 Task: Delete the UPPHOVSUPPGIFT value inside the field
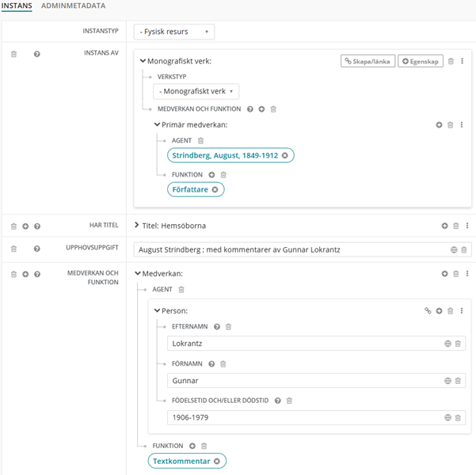click(464, 249)
